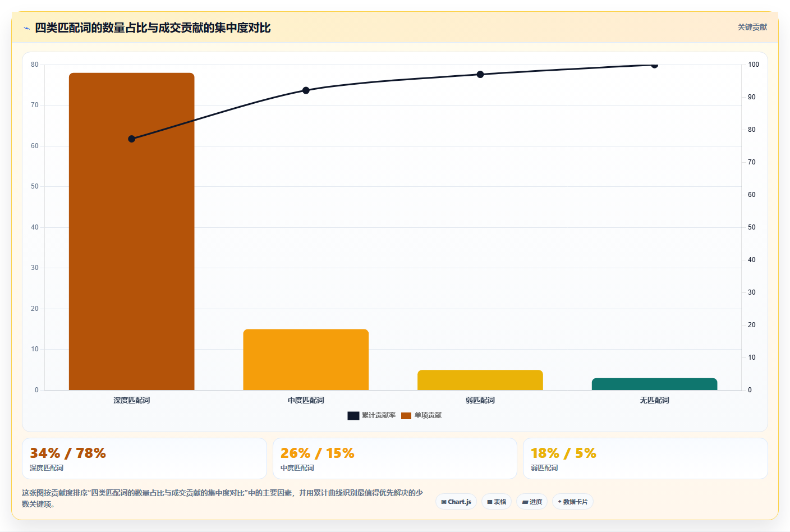Click the chart title 四类匹配词的数量占比与成交贡献的集中度对比
This screenshot has height=532, width=790.
(x=153, y=28)
